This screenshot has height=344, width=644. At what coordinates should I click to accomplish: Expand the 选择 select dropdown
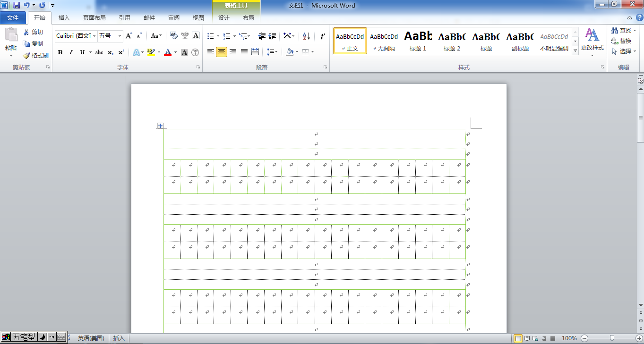(624, 51)
